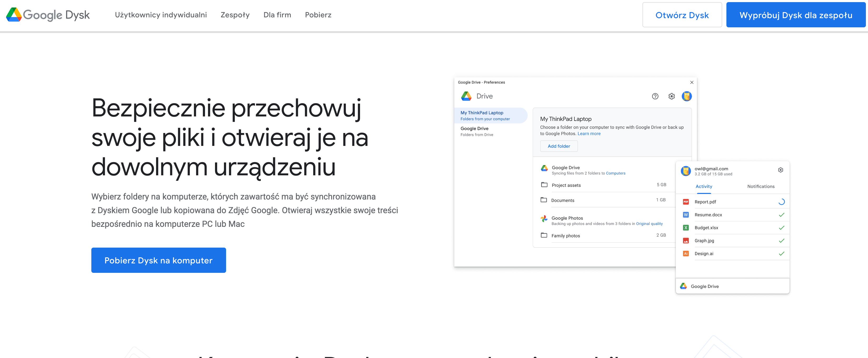Select the Family photos folder name
Screen dimensions: 868x358
[565, 236]
